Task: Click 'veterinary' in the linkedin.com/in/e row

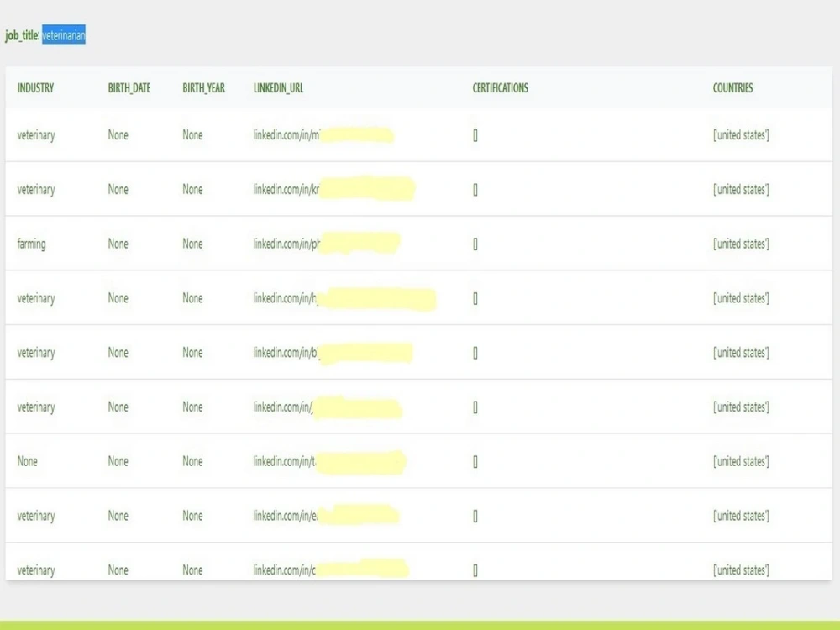Action: (36, 516)
